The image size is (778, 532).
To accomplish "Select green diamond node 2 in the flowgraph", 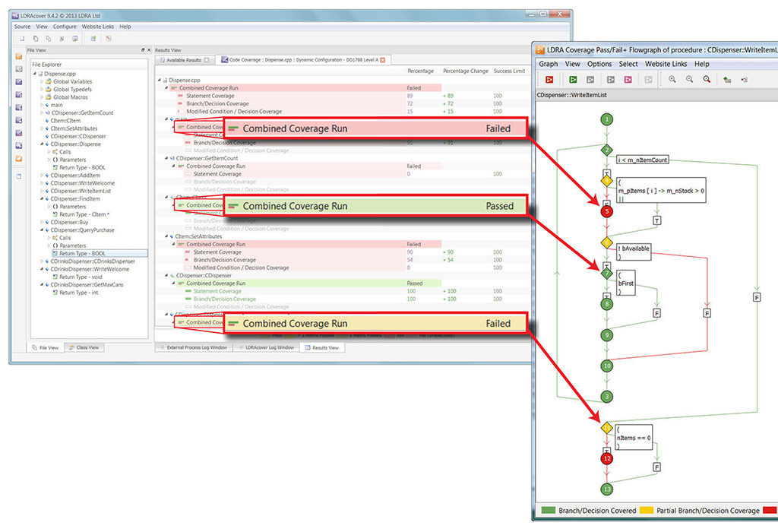I will point(606,150).
